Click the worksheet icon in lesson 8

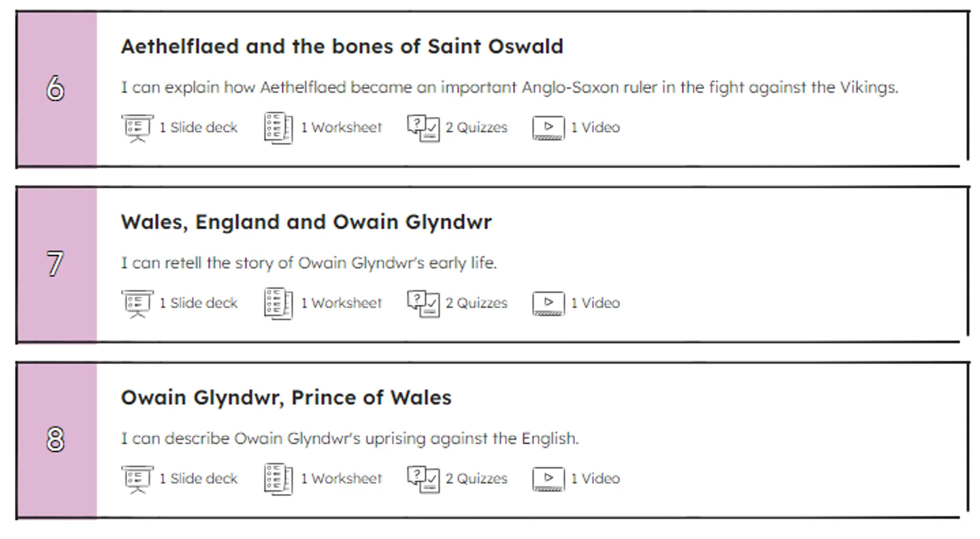[278, 479]
